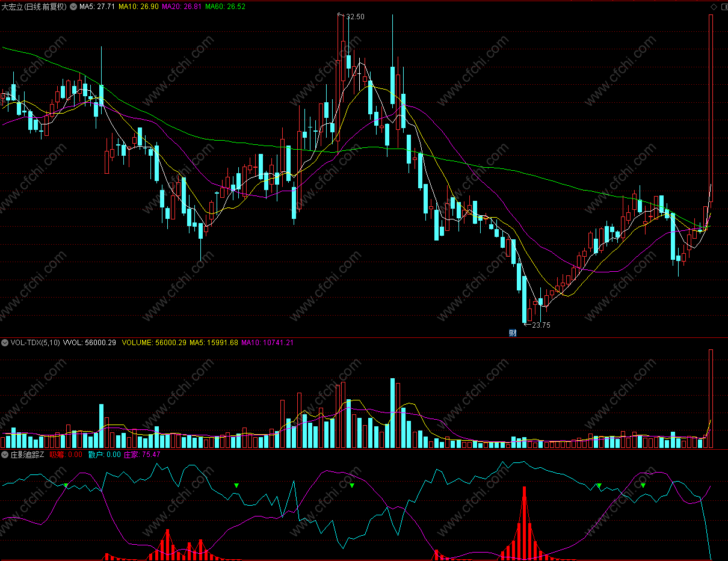Open the main chart indicator dropdown arrow

pos(74,7)
